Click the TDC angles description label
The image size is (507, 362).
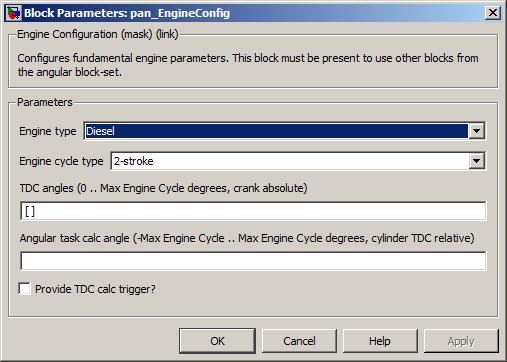coord(163,188)
